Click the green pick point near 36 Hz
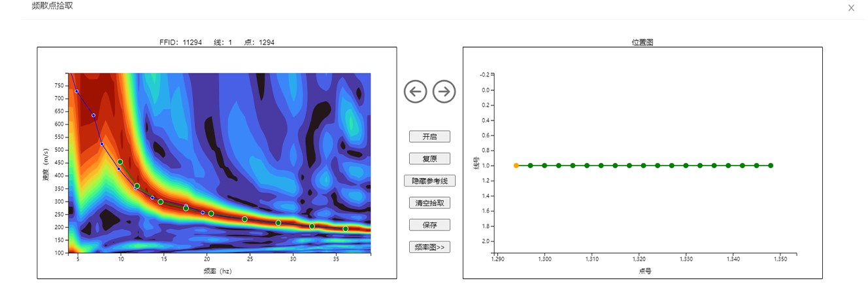Image resolution: width=868 pixels, height=288 pixels. coord(346,229)
